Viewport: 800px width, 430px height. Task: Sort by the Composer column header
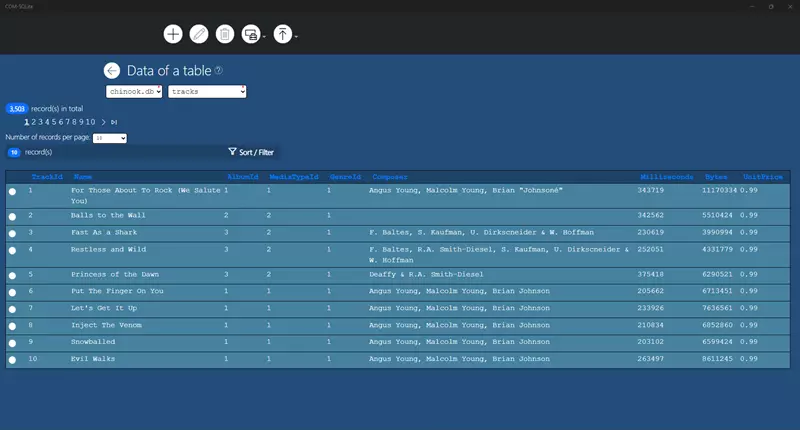(390, 177)
